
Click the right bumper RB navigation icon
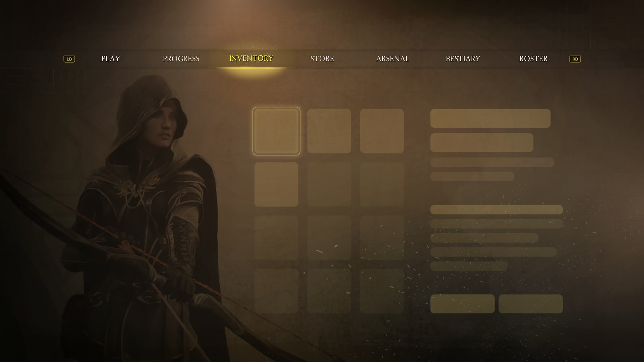(575, 59)
